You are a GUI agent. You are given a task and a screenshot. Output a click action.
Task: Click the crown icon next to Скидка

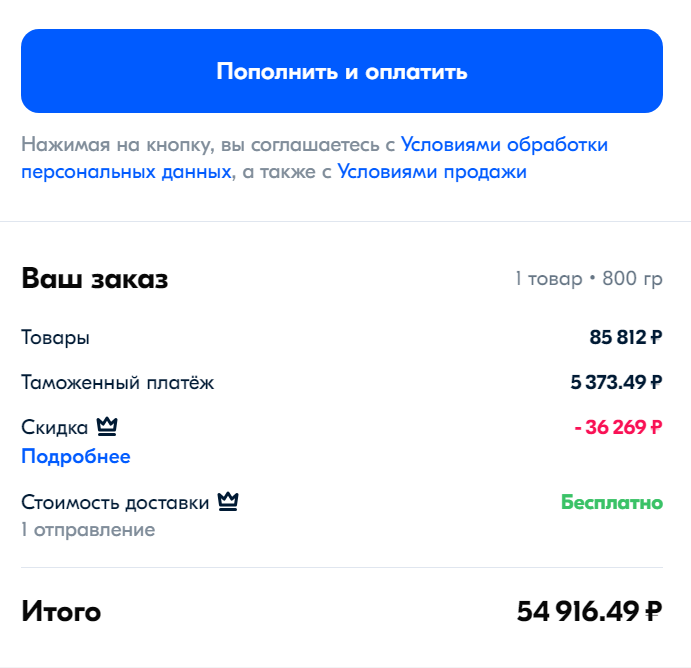tap(107, 427)
